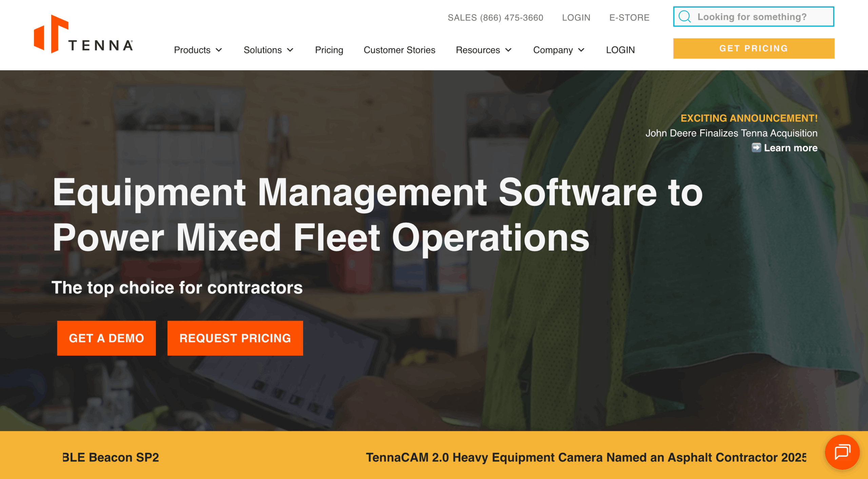
Task: Click the Tenna logo
Action: [83, 34]
